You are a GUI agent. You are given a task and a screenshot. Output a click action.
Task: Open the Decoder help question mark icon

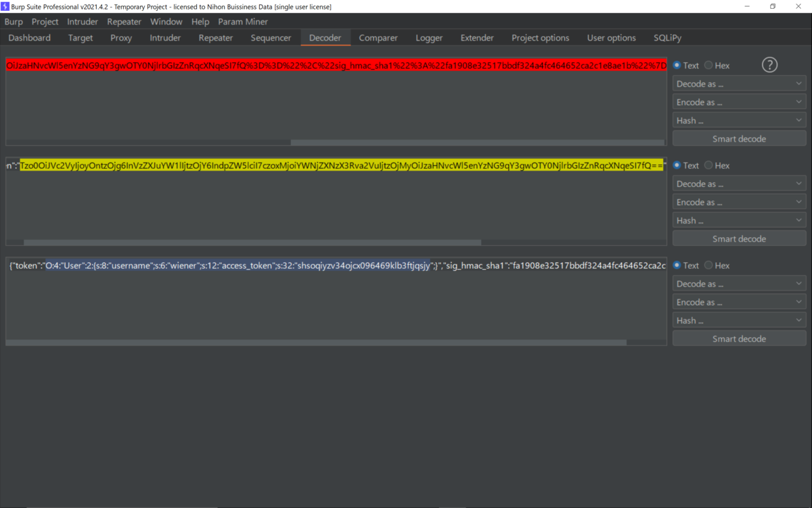pyautogui.click(x=769, y=65)
